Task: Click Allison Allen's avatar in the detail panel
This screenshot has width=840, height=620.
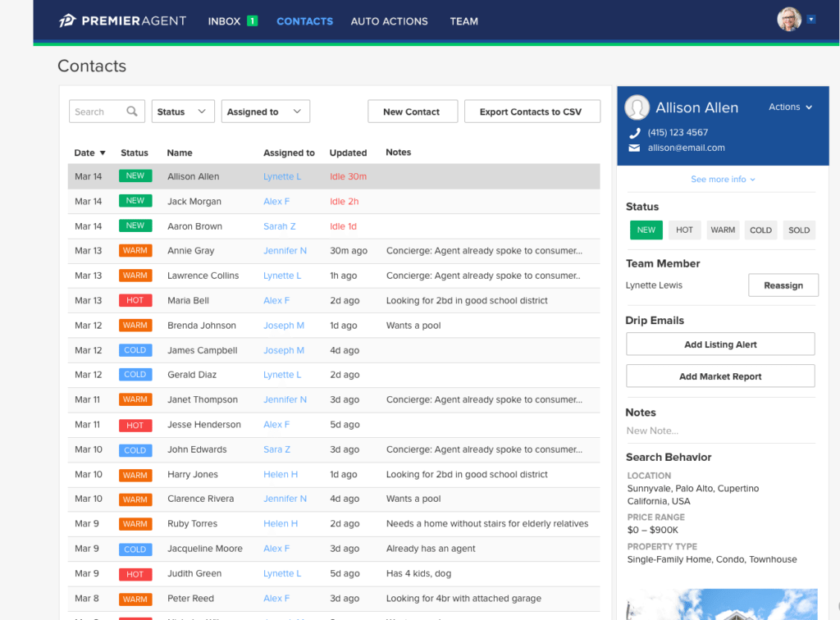Action: coord(638,107)
